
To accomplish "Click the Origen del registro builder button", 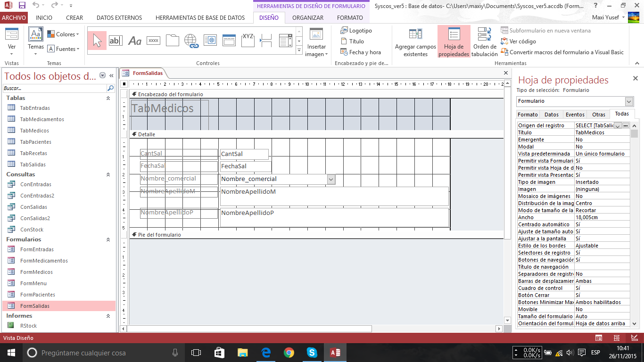I will coord(626,125).
